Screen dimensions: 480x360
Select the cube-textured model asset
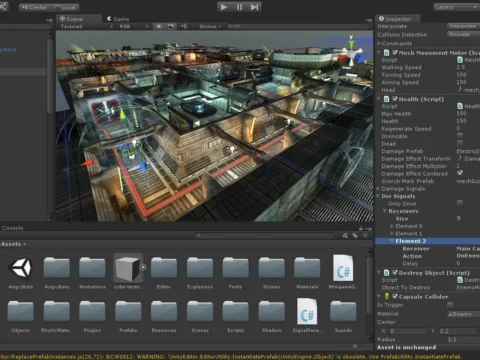pos(128,271)
